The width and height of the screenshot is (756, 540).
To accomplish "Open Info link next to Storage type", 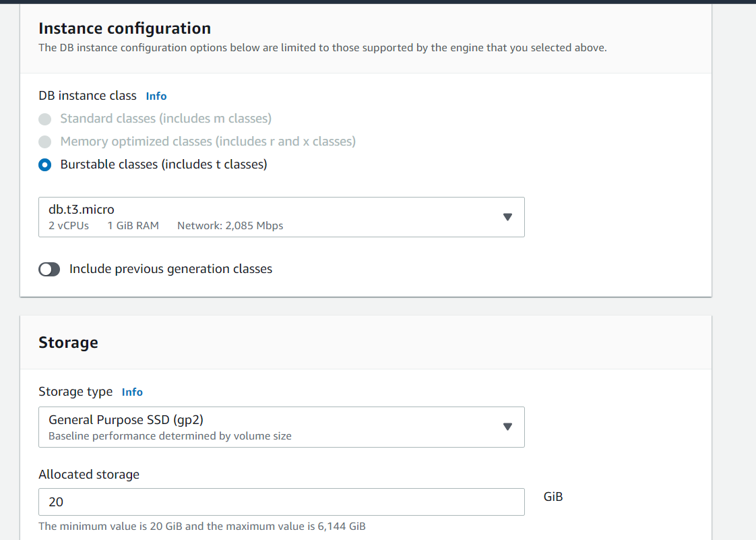I will [x=132, y=392].
